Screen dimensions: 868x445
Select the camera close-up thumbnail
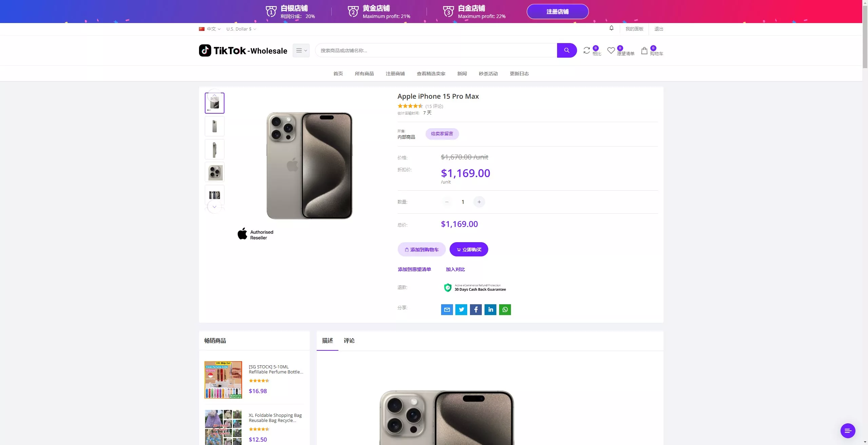point(215,172)
